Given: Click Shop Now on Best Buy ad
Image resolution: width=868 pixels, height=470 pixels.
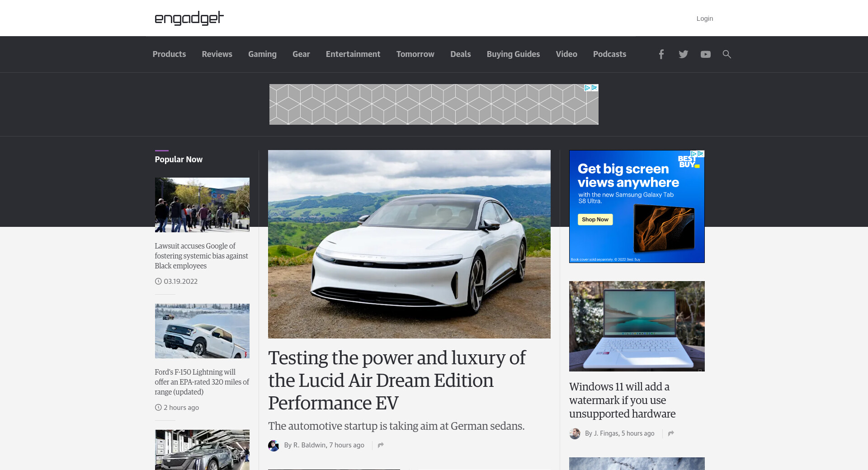Looking at the screenshot, I should tap(595, 220).
